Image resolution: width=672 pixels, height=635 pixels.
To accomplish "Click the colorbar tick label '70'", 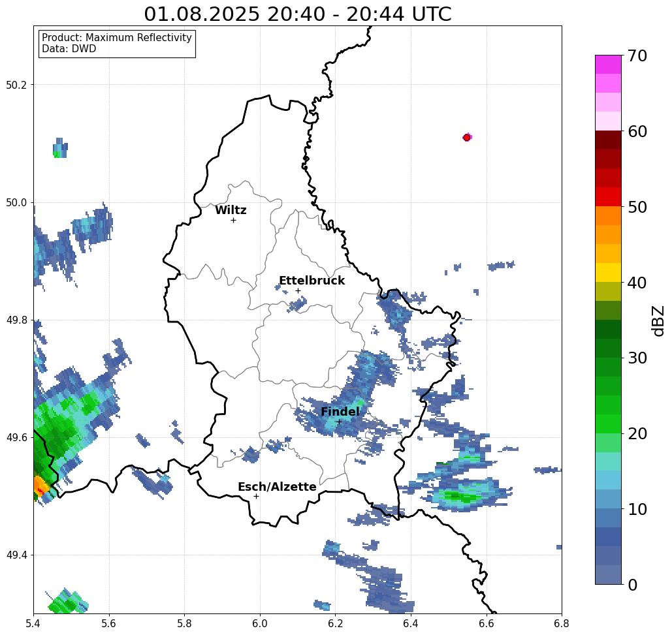I will 637,55.
